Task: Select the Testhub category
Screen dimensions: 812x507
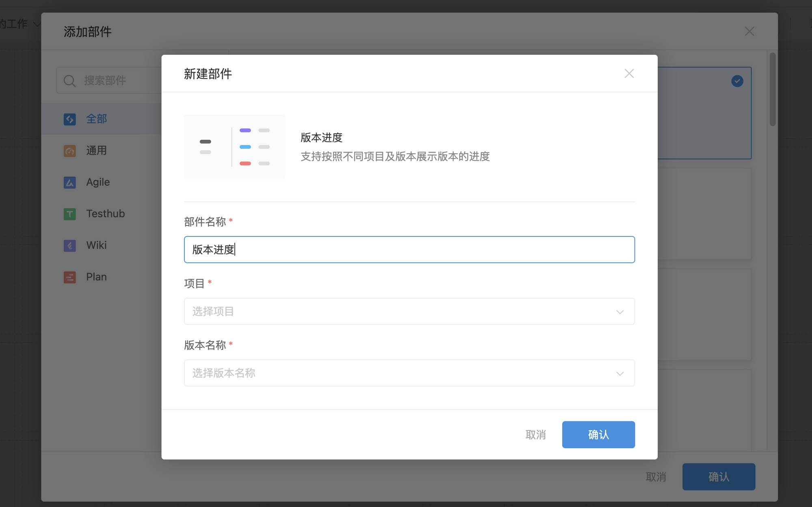Action: 101,214
